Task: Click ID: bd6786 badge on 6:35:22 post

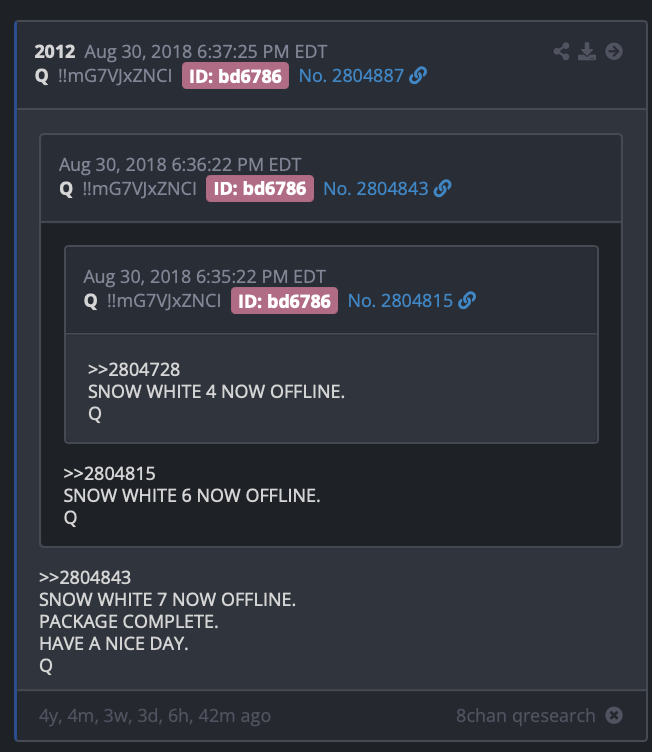Action: pos(284,301)
